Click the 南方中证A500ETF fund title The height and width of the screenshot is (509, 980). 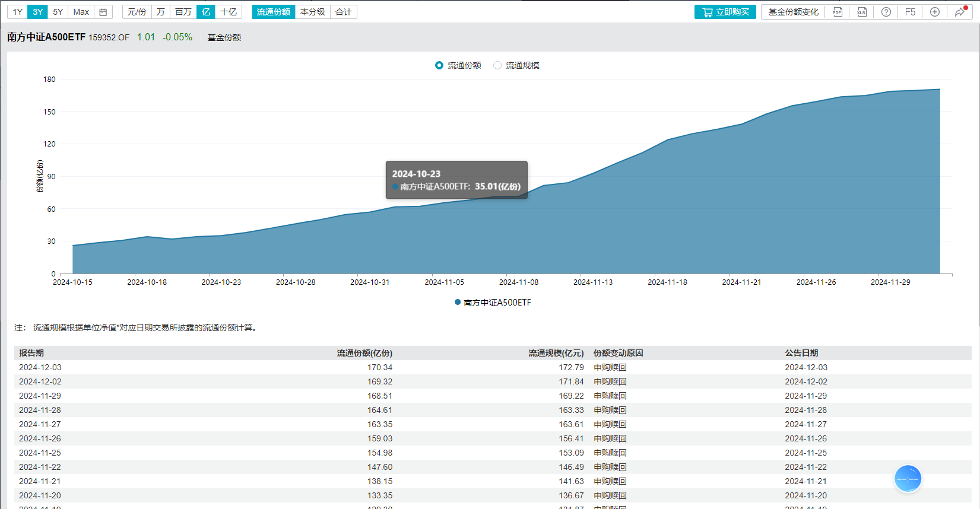(46, 37)
